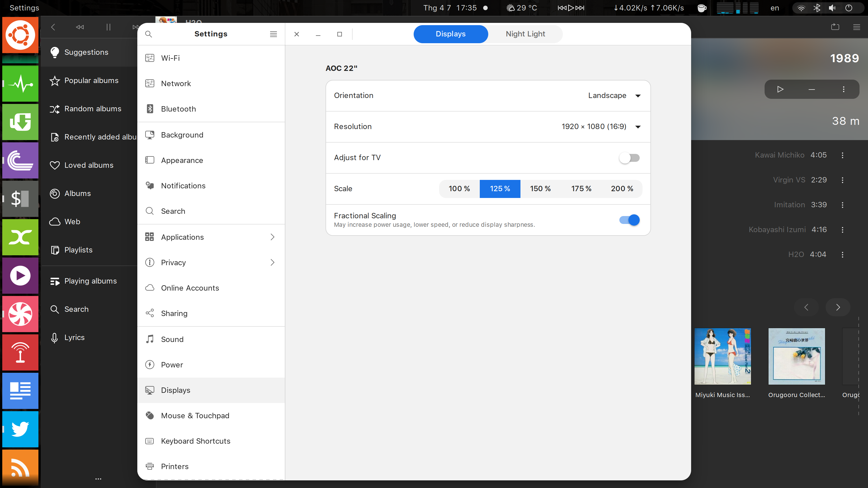
Task: Open music player hamburger menu
Action: pyautogui.click(x=856, y=27)
